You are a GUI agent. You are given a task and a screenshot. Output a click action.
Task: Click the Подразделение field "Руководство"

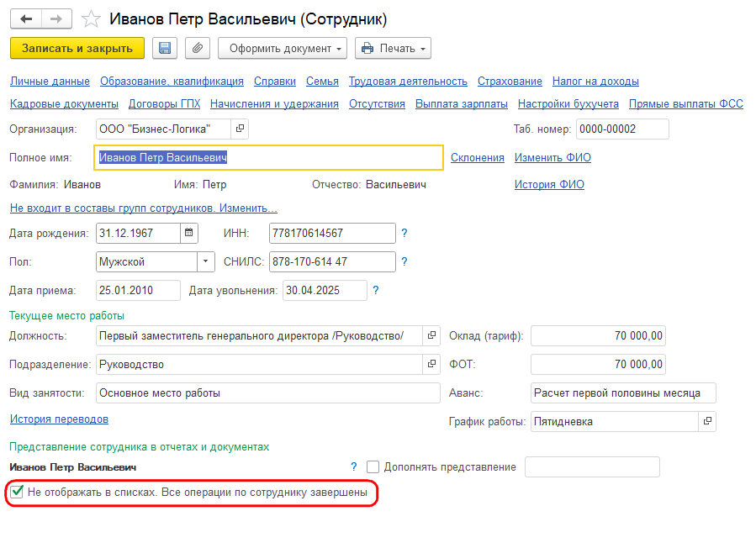click(x=260, y=364)
